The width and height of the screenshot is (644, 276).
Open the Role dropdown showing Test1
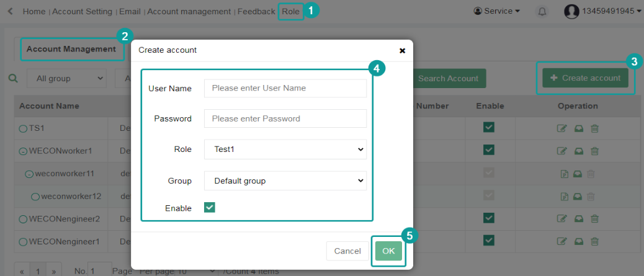point(285,149)
